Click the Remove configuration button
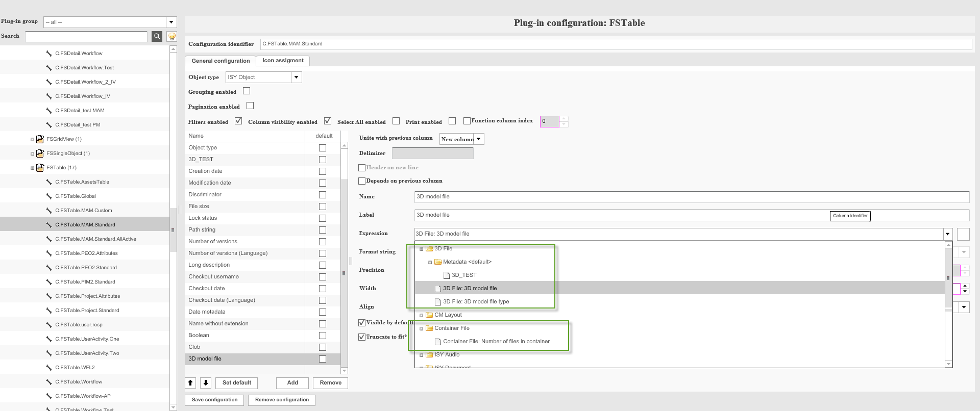The height and width of the screenshot is (411, 980). point(282,400)
